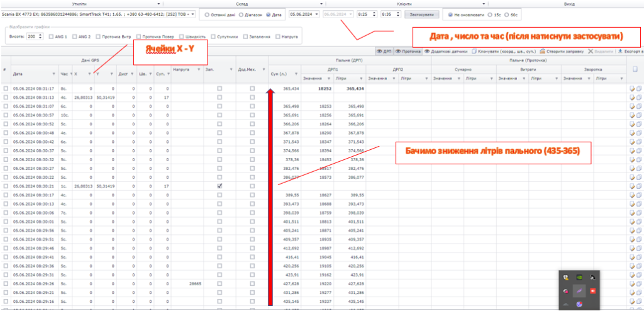644x311 pixels.
Task: Copy the 08:30:21 row with copy icon
Action: click(638, 186)
